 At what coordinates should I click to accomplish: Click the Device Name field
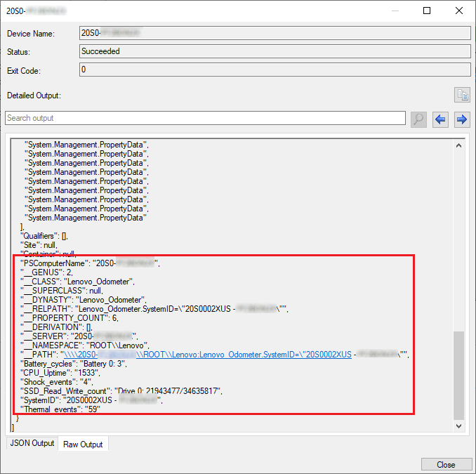(275, 33)
